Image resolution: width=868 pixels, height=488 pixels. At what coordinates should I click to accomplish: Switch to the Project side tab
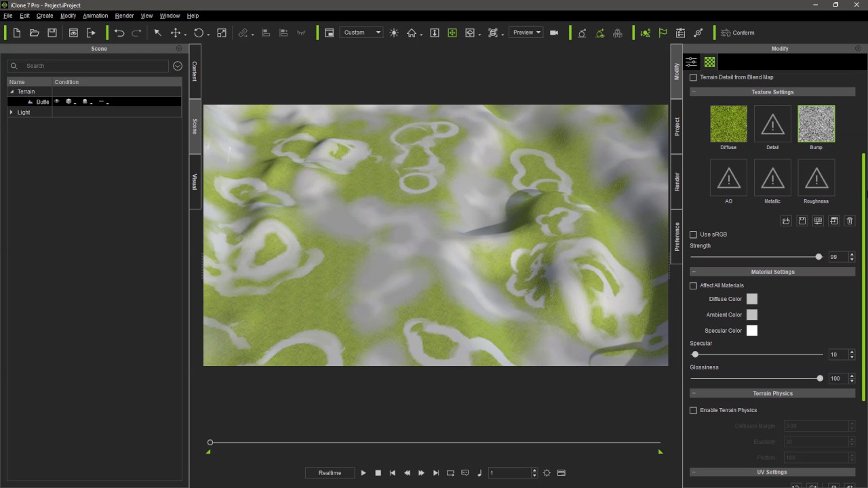pyautogui.click(x=677, y=126)
